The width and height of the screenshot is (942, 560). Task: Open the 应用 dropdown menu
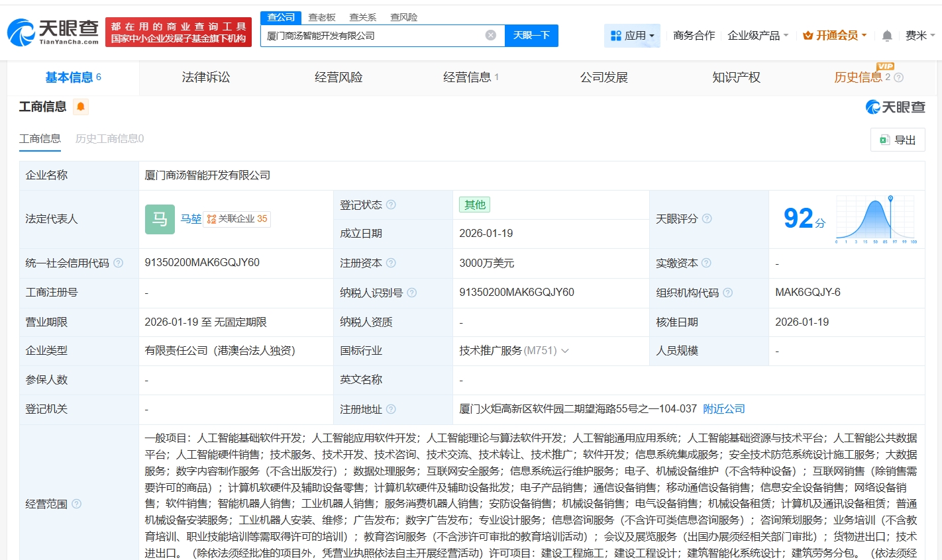[633, 36]
